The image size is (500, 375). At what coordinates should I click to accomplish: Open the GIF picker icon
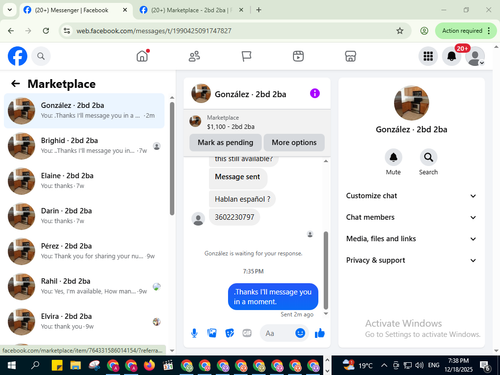click(x=247, y=333)
